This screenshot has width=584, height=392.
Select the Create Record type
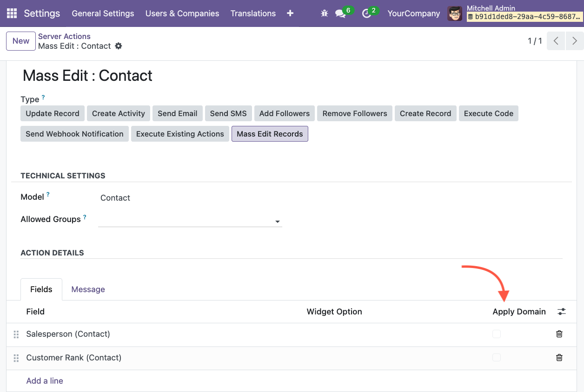(x=425, y=113)
